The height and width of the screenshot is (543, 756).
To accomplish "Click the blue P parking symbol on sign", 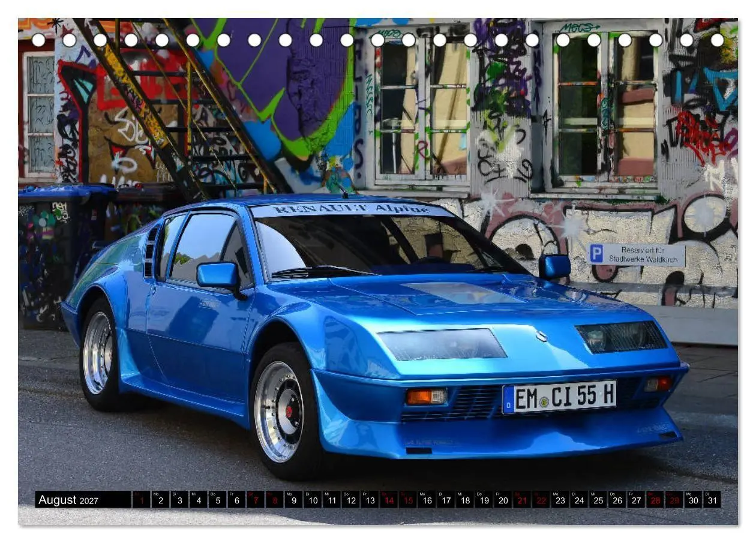I will (596, 254).
